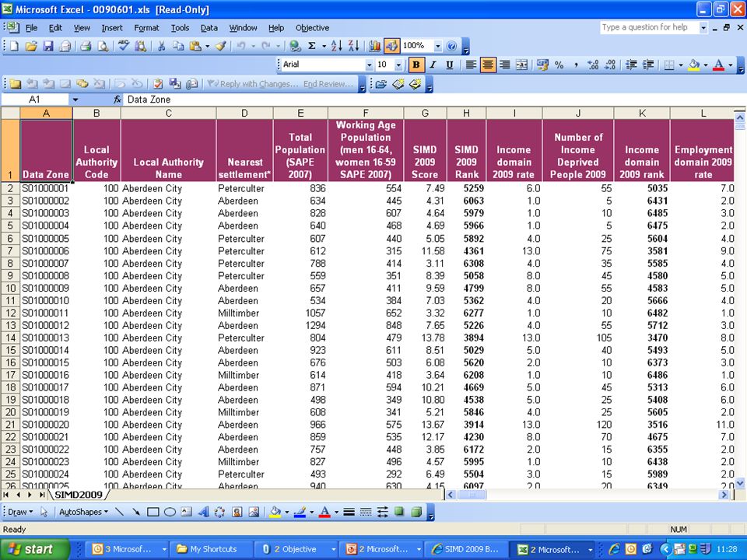Screen dimensions: 747x560
Task: Select the Oval drawing tool
Action: coord(170,512)
